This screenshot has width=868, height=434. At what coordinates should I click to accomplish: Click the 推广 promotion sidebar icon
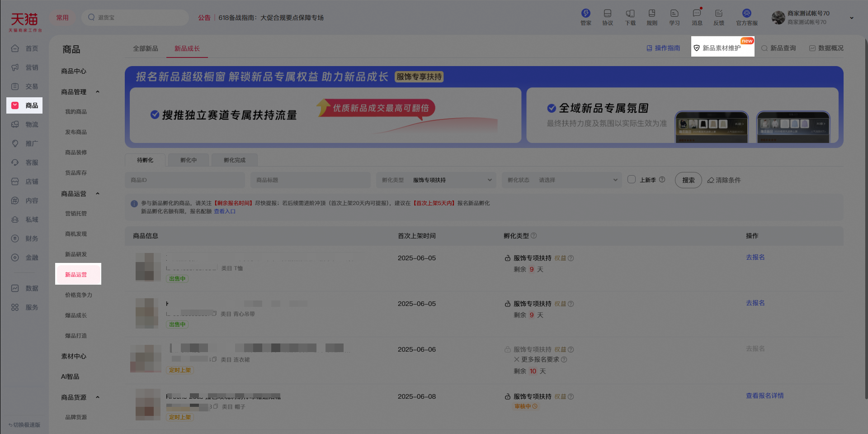(x=15, y=143)
